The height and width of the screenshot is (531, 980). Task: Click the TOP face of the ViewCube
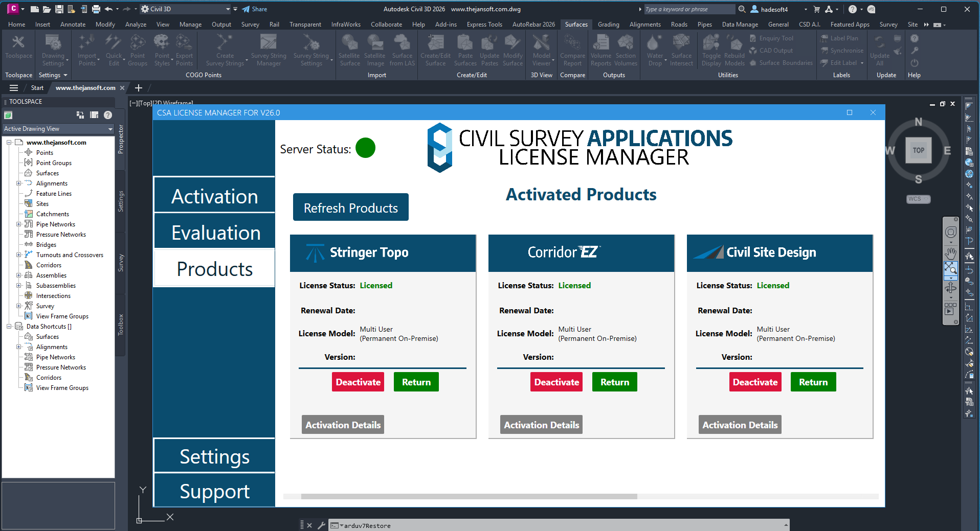point(919,150)
